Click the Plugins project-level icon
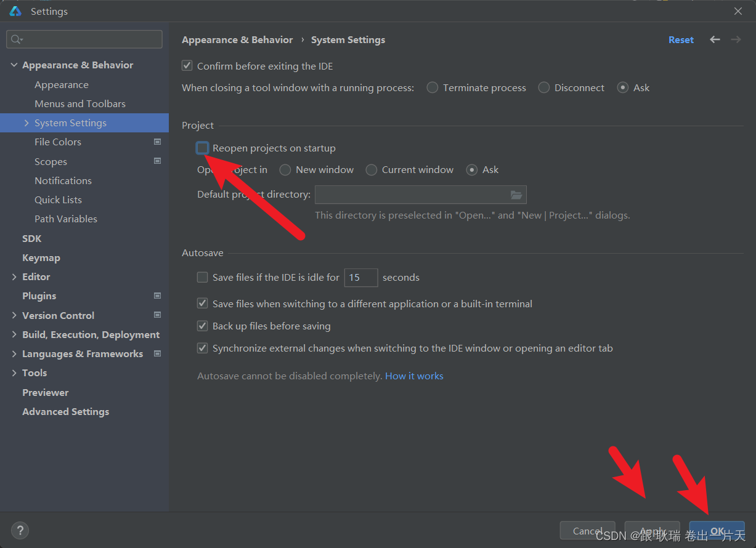The image size is (756, 548). 157,296
